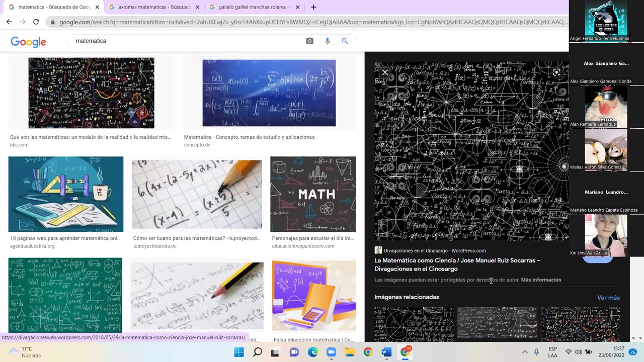Open Zoom from the taskbar
This screenshot has width=644, height=362.
pos(331,352)
